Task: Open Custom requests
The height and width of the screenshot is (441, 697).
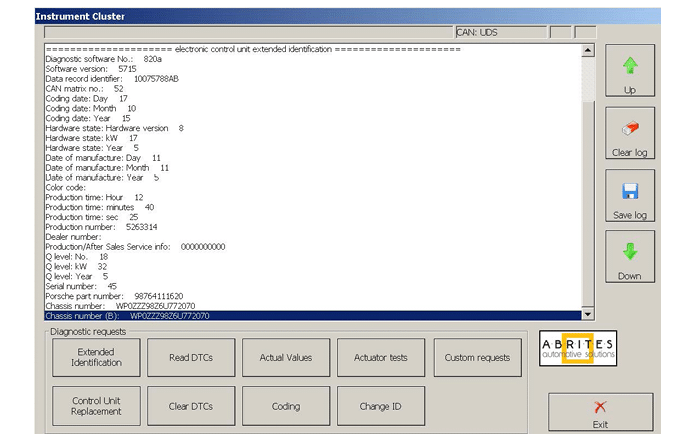Action: (x=478, y=357)
